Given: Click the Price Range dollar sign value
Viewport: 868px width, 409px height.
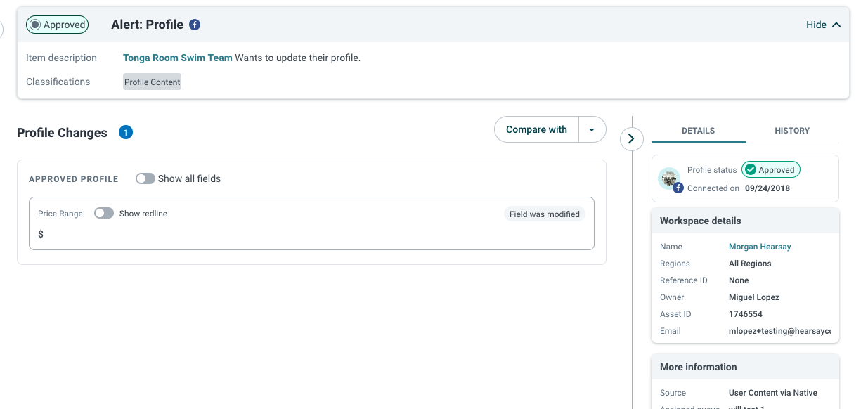Looking at the screenshot, I should coord(41,234).
